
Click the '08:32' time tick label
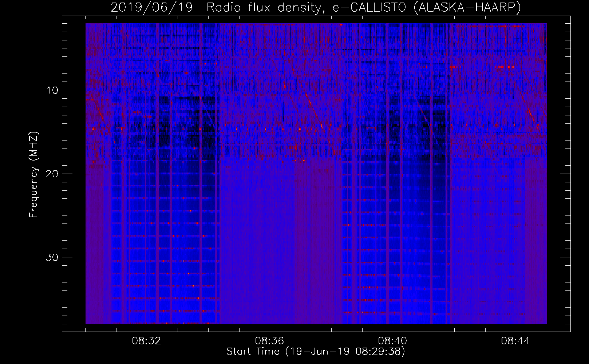146,341
